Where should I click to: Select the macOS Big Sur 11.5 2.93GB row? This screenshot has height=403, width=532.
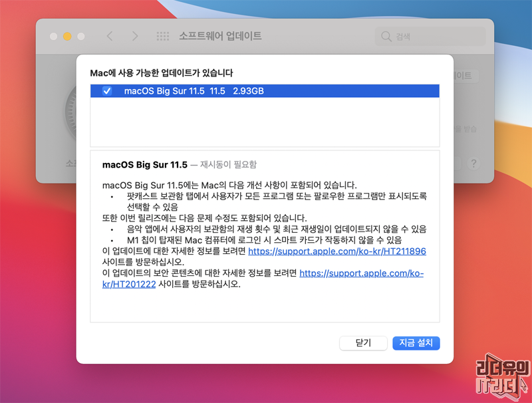[x=265, y=91]
